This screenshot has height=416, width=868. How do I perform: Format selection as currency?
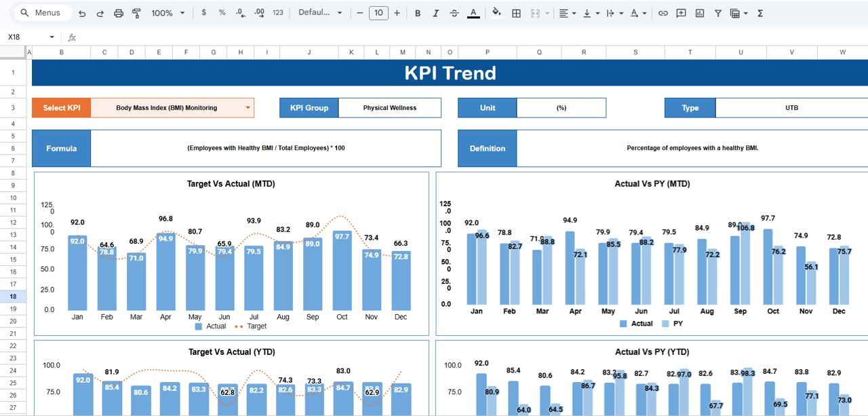(204, 12)
